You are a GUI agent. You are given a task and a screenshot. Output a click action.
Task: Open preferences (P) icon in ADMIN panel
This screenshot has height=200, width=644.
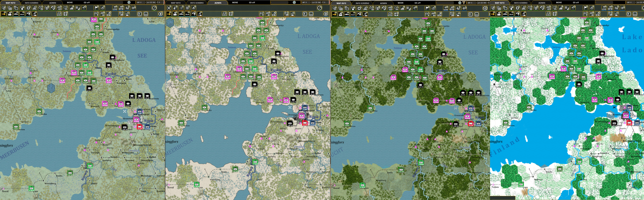coord(175,8)
